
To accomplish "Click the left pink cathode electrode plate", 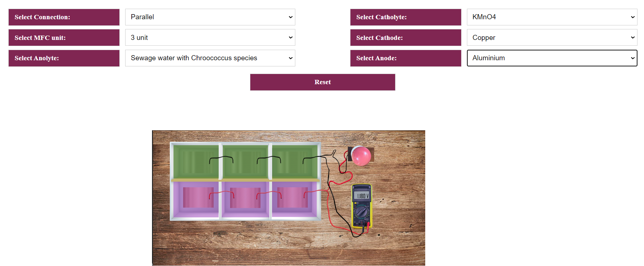I will click(198, 197).
